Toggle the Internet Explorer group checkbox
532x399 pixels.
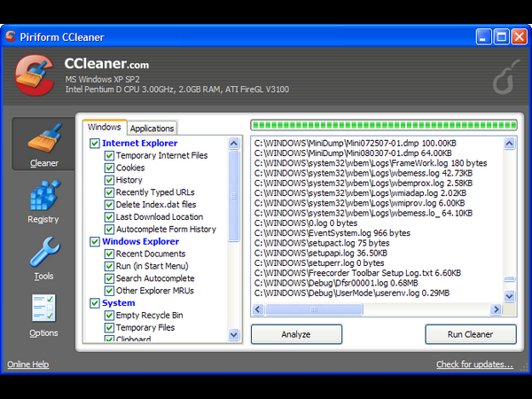pyautogui.click(x=95, y=143)
